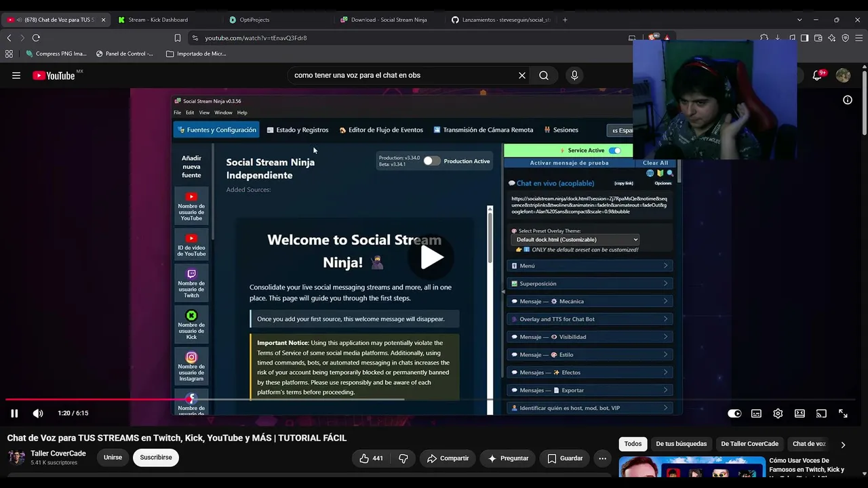Turn on subtitles in the player

[756, 413]
